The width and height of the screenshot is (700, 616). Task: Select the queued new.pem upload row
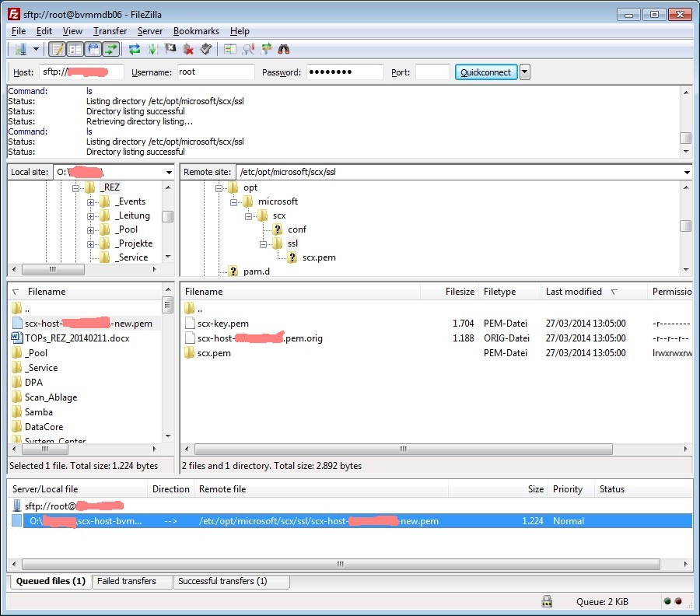click(351, 521)
